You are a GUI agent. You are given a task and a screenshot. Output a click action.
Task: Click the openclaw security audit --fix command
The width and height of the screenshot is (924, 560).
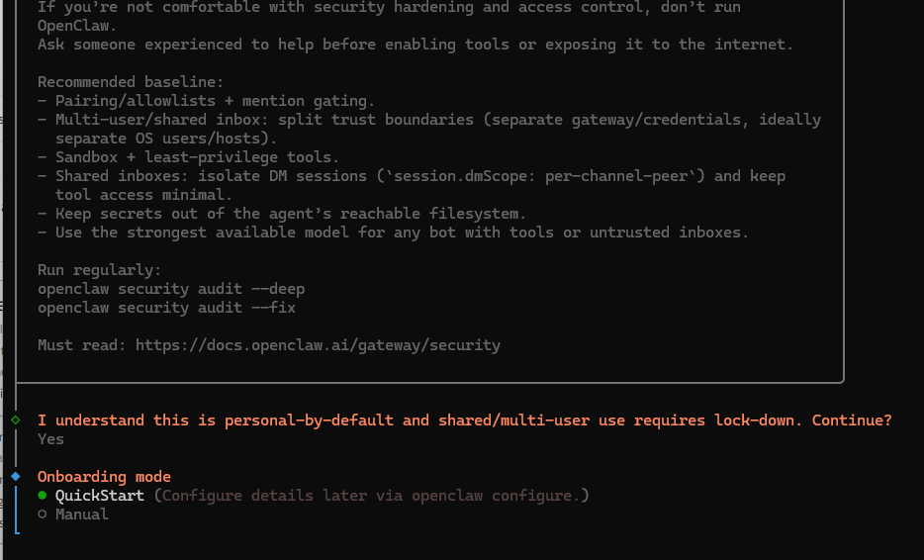[x=166, y=308]
